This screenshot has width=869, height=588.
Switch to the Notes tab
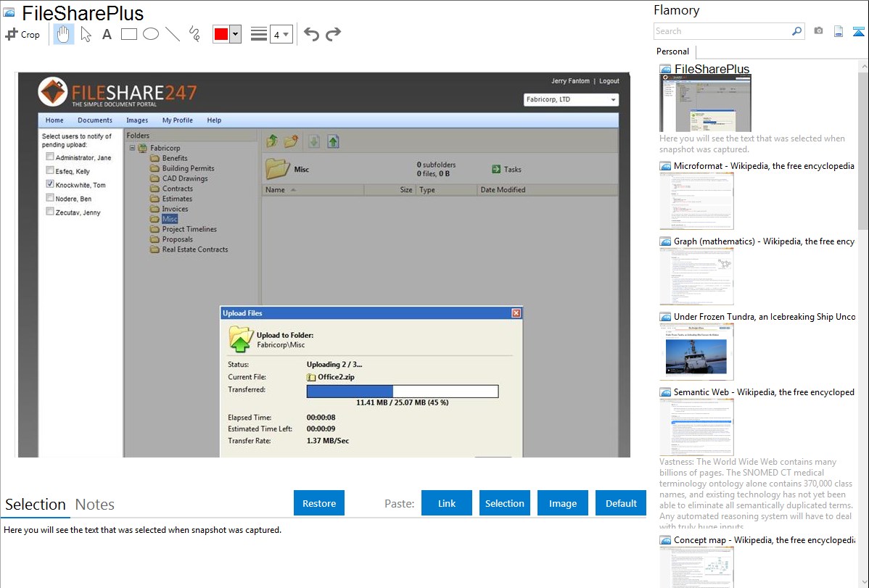click(95, 505)
